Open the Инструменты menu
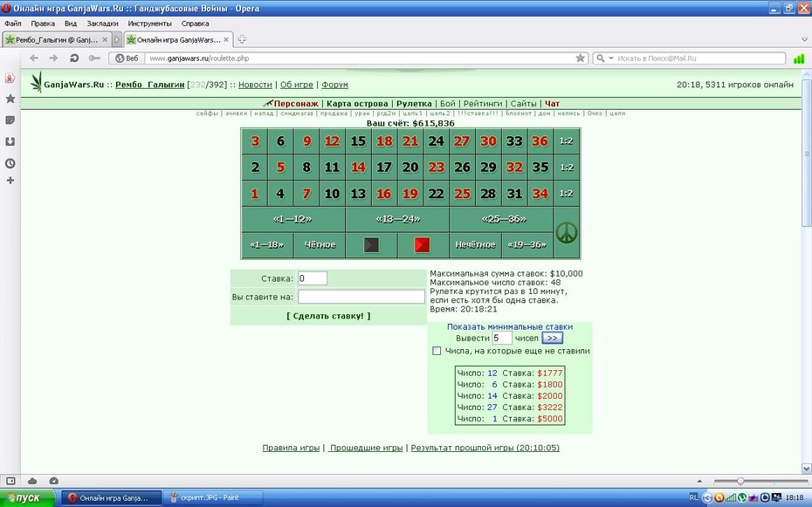 pos(149,24)
